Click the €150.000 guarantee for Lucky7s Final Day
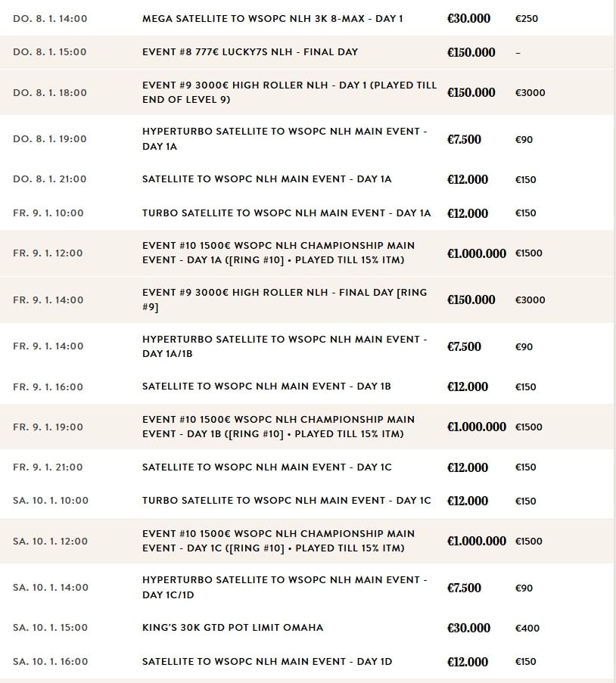 coord(471,52)
